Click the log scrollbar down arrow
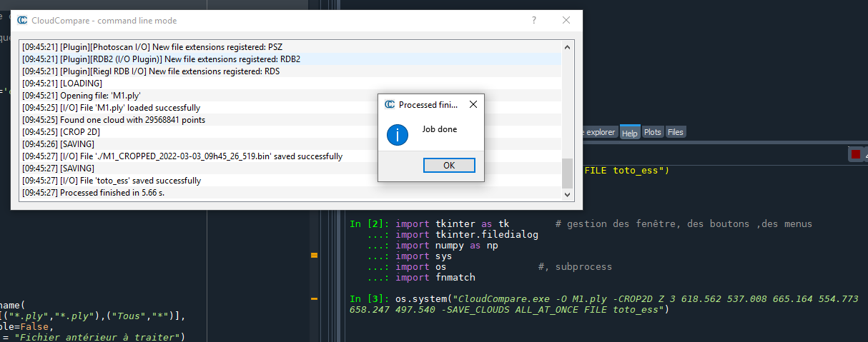 pyautogui.click(x=568, y=193)
